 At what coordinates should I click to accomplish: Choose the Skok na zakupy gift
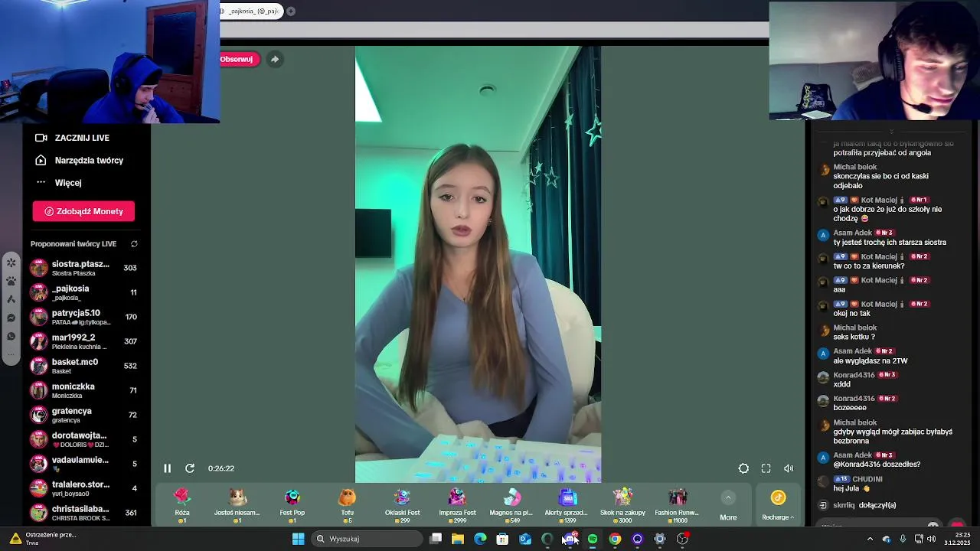point(622,506)
